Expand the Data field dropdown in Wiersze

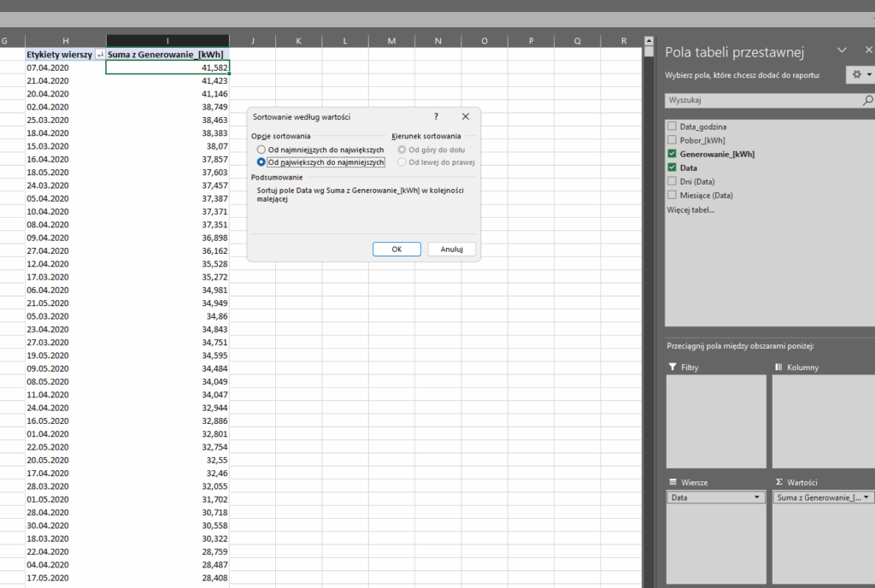tap(757, 497)
